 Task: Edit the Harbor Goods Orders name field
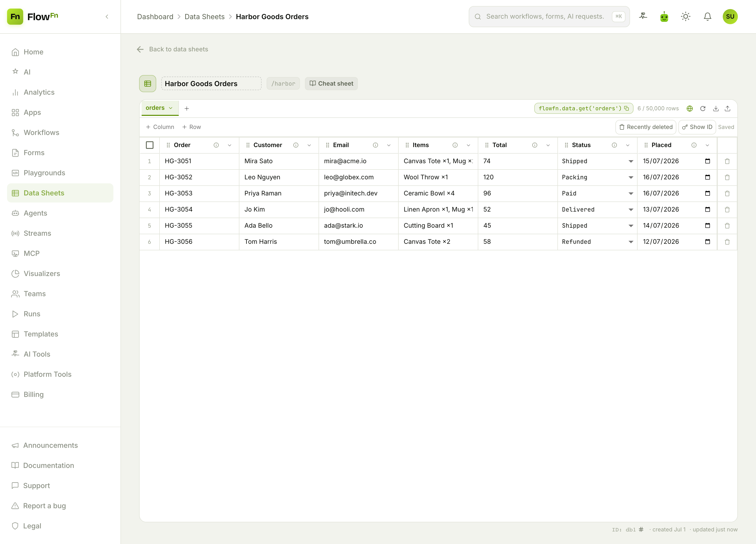(x=211, y=84)
